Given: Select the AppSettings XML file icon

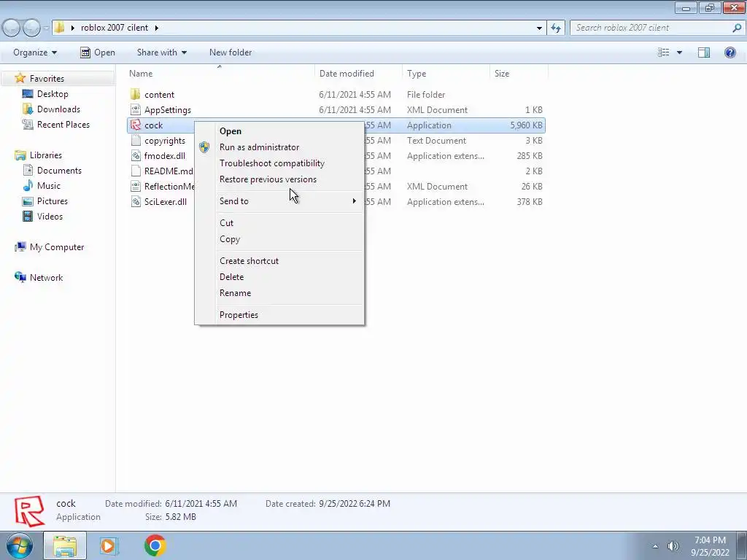Looking at the screenshot, I should click(135, 109).
